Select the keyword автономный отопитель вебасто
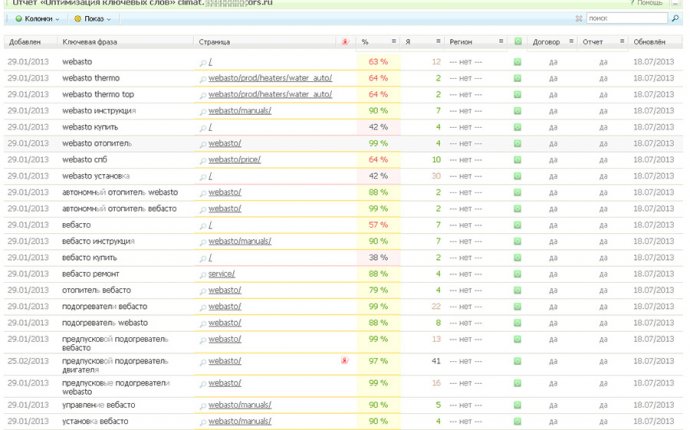The height and width of the screenshot is (430, 690). tap(119, 209)
